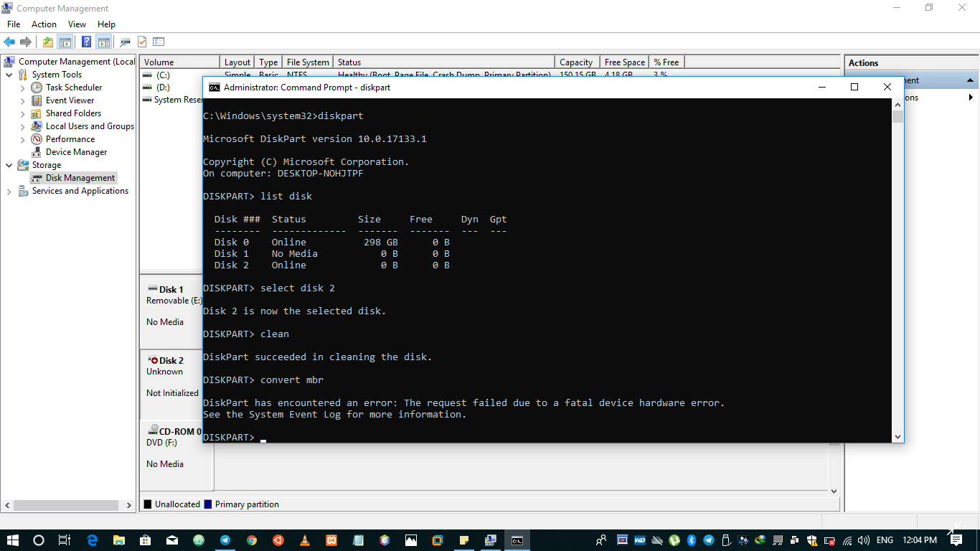Toggle the Show/Hide Action Pane toolbar icon
This screenshot has height=551, width=980.
[x=104, y=42]
